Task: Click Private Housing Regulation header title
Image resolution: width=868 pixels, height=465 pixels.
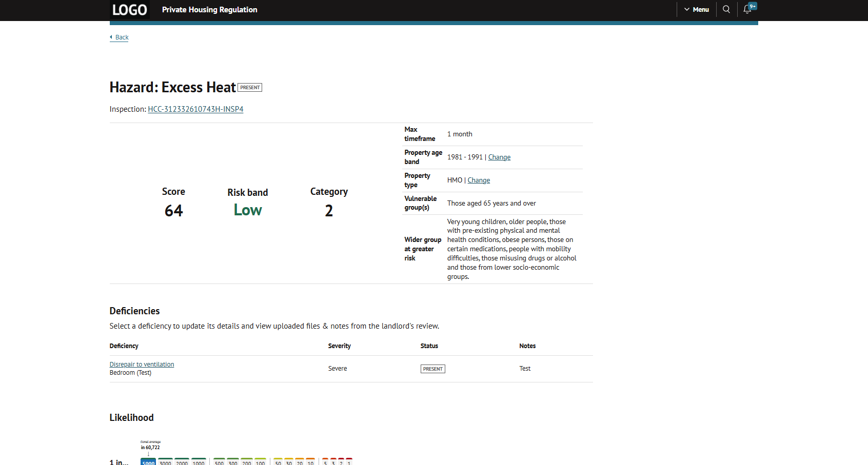Action: (209, 10)
